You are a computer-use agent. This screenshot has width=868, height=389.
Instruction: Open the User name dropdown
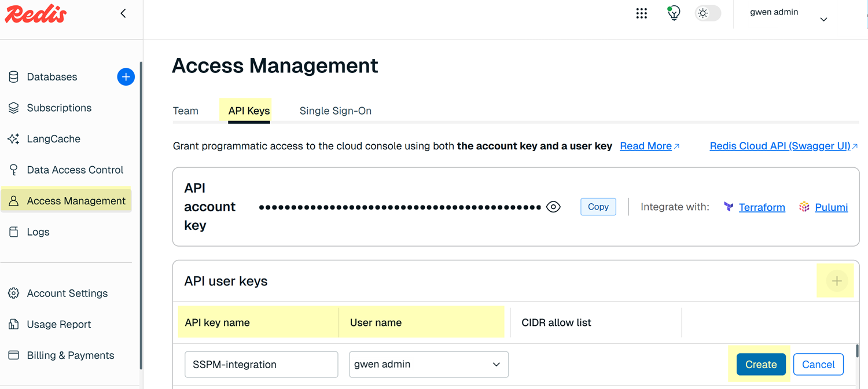point(428,365)
